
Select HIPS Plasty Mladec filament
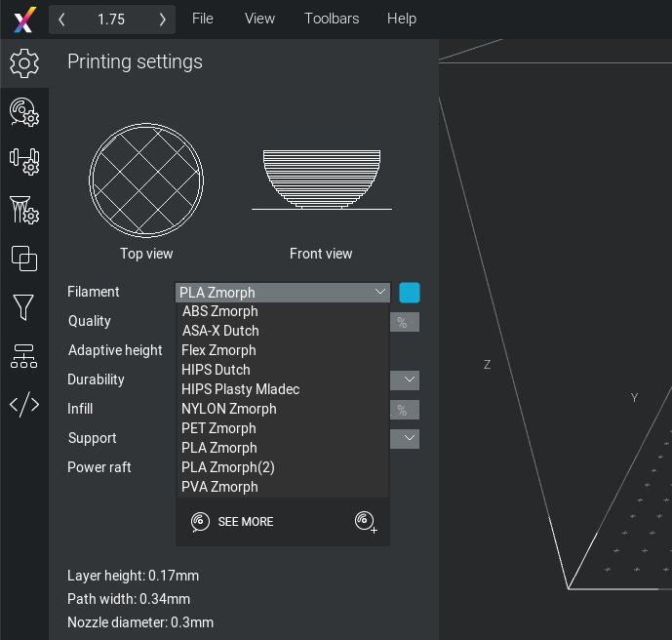pyautogui.click(x=282, y=389)
